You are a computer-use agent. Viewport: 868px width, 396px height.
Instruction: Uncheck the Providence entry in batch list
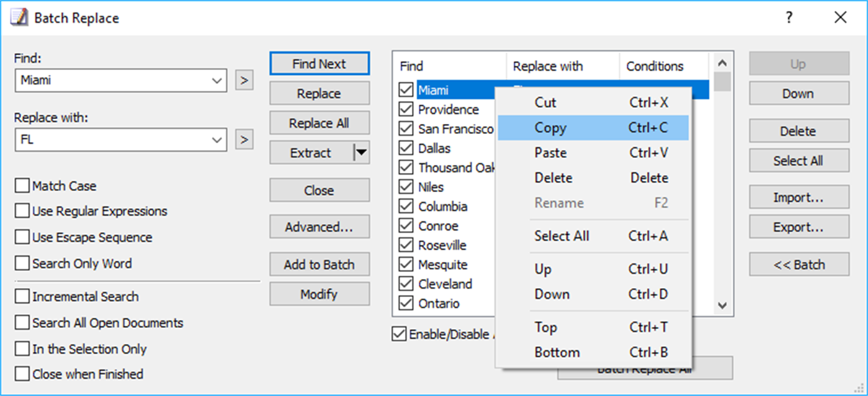coord(406,109)
